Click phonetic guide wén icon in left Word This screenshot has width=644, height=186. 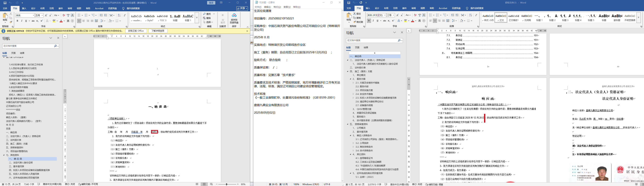click(68, 15)
